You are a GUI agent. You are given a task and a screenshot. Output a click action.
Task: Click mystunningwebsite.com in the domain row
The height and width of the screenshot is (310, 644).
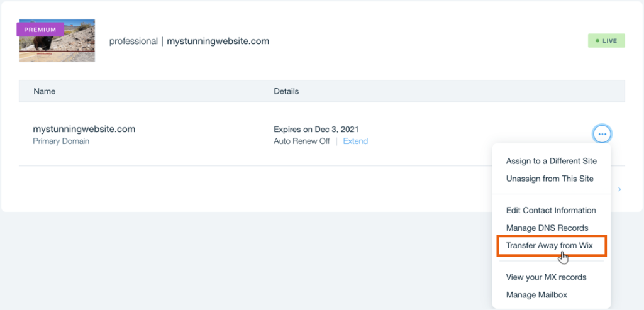(84, 129)
